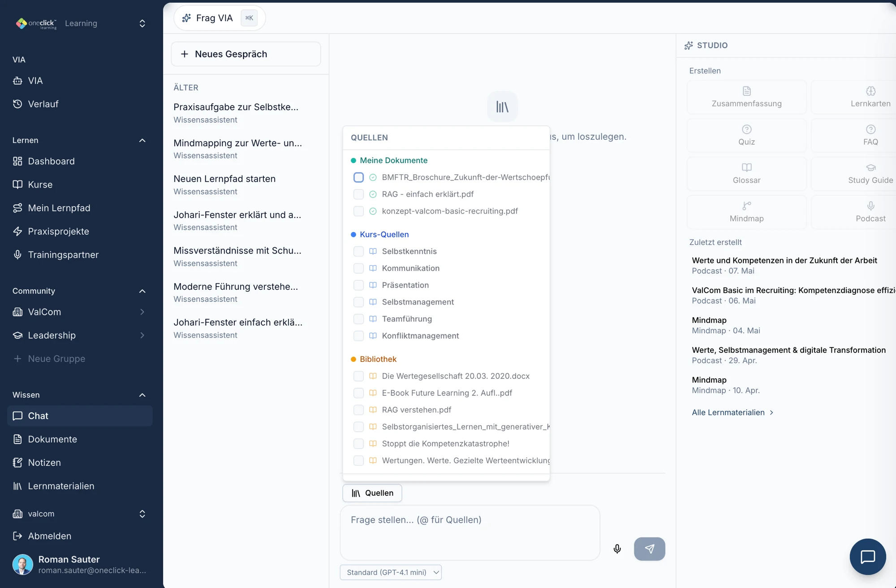The image size is (896, 588).
Task: Tick the Präsentation source checkbox
Action: point(358,285)
